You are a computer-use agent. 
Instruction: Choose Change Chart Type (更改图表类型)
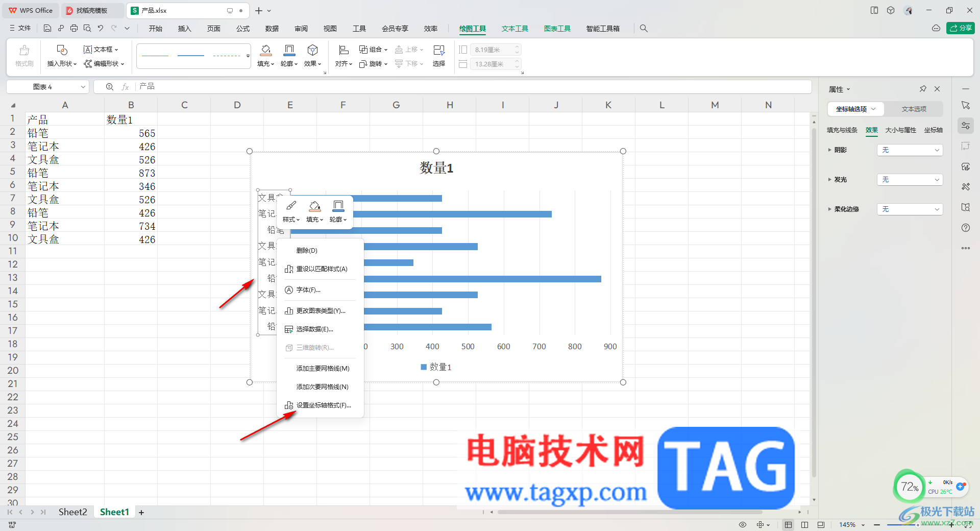point(320,311)
